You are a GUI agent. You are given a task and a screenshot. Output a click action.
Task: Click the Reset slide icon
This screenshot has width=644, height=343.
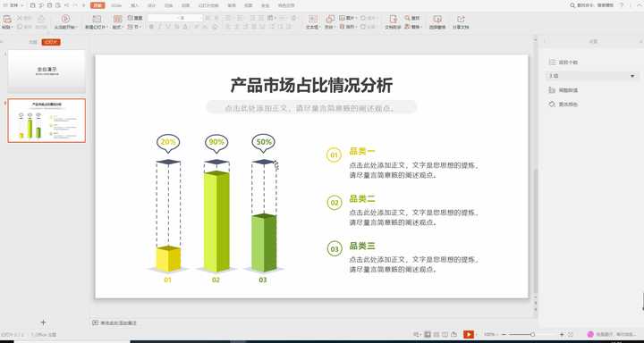click(131, 18)
